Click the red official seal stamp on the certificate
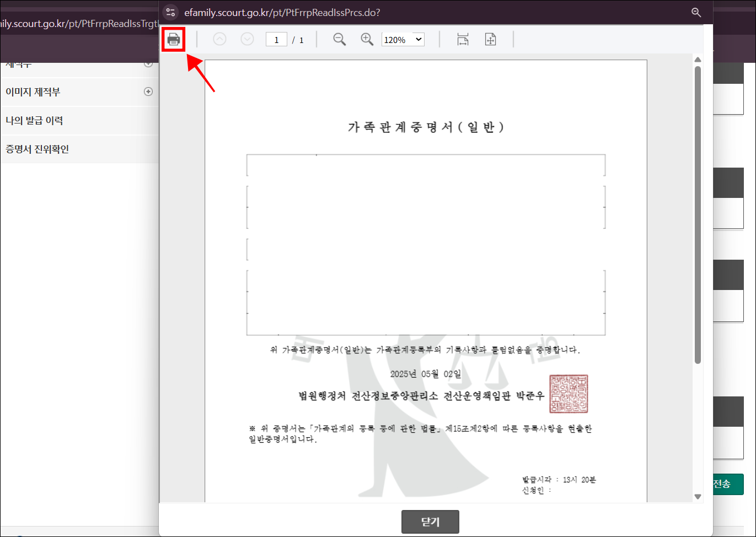The width and height of the screenshot is (756, 537). click(x=570, y=394)
